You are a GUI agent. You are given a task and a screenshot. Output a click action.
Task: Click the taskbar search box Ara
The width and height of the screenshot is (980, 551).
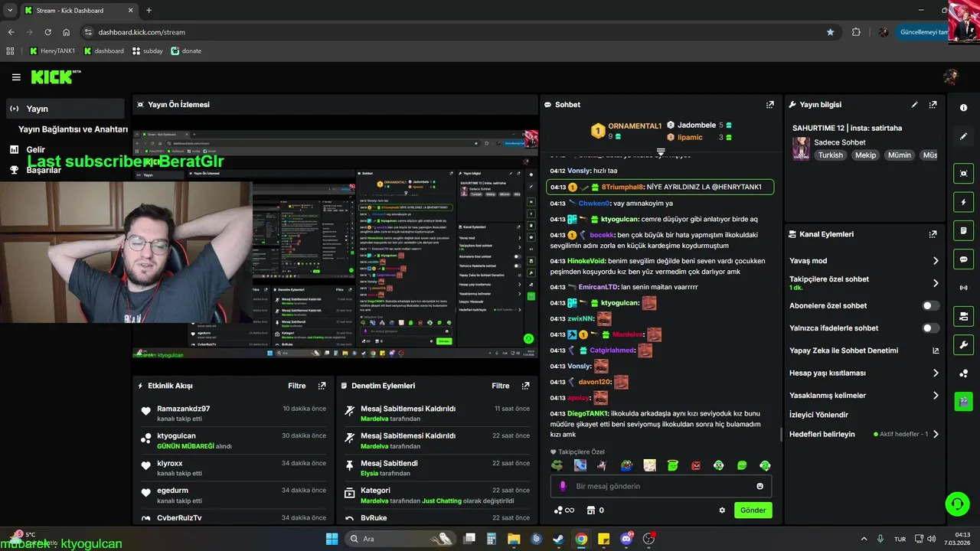tap(400, 539)
